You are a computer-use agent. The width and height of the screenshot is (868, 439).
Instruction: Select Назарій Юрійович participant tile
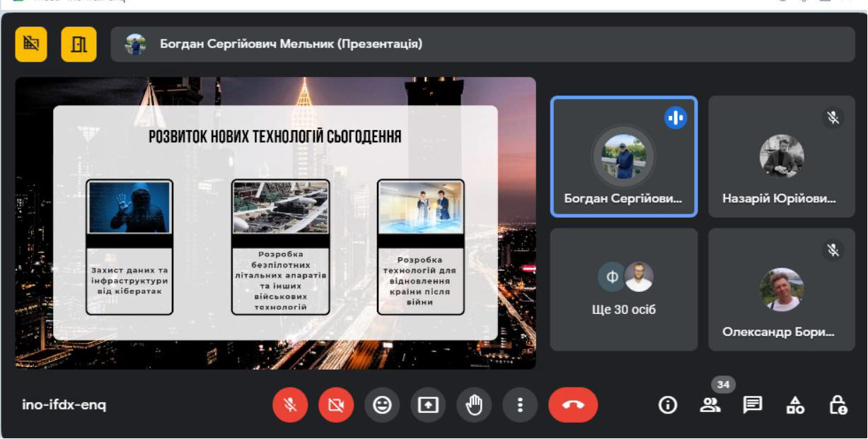click(781, 156)
